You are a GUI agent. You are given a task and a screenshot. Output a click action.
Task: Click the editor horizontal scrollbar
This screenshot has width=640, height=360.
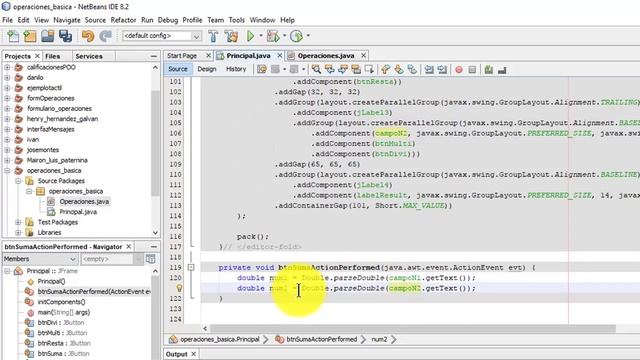click(x=412, y=328)
